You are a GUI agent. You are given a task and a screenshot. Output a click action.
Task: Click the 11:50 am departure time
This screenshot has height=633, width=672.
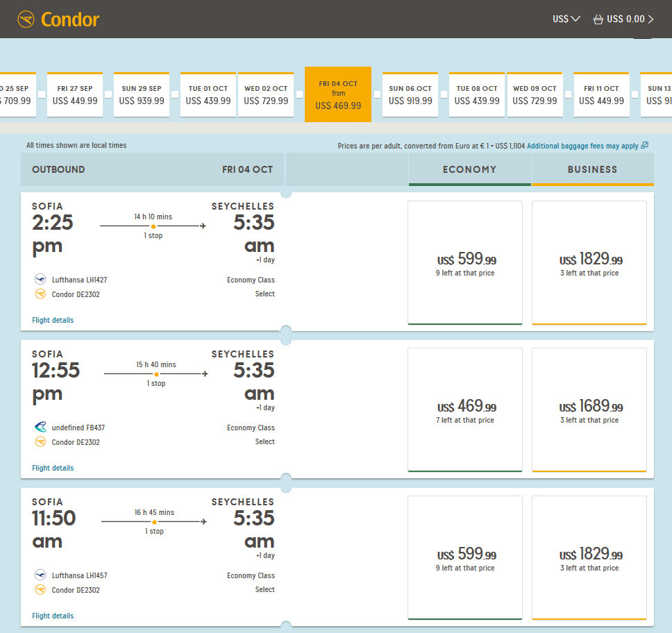(54, 530)
